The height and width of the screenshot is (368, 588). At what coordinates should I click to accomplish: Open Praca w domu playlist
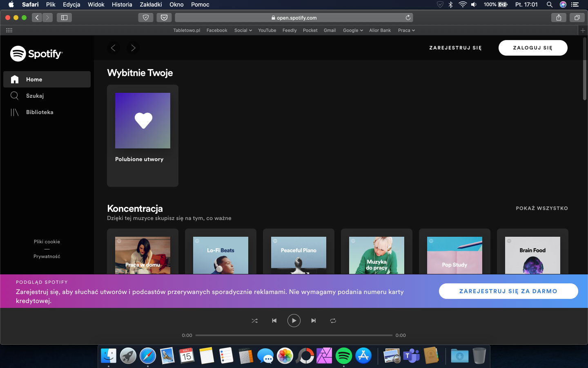[x=143, y=251]
